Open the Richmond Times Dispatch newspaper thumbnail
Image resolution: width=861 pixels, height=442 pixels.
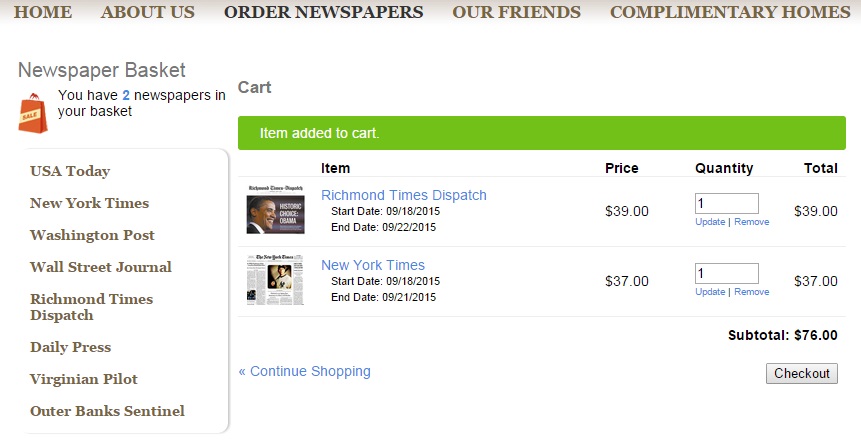[x=275, y=210]
